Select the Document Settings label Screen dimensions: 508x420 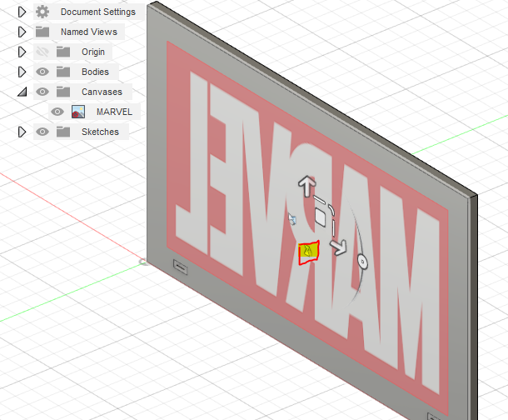[x=98, y=12]
